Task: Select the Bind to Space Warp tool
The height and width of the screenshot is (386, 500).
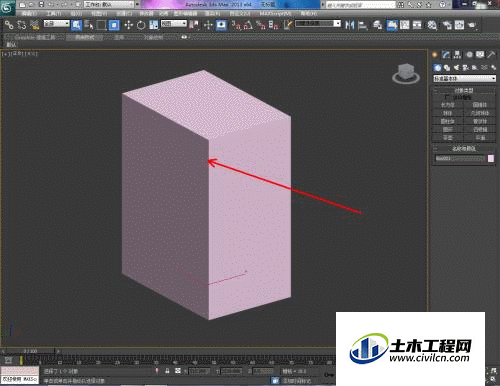Action: (35, 25)
